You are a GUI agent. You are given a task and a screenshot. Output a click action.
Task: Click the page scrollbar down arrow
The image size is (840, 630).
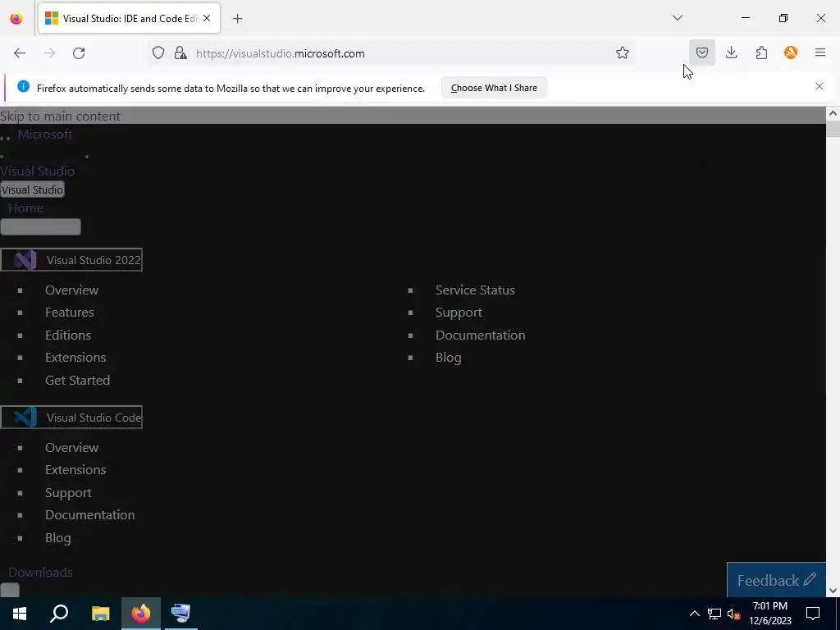(833, 591)
